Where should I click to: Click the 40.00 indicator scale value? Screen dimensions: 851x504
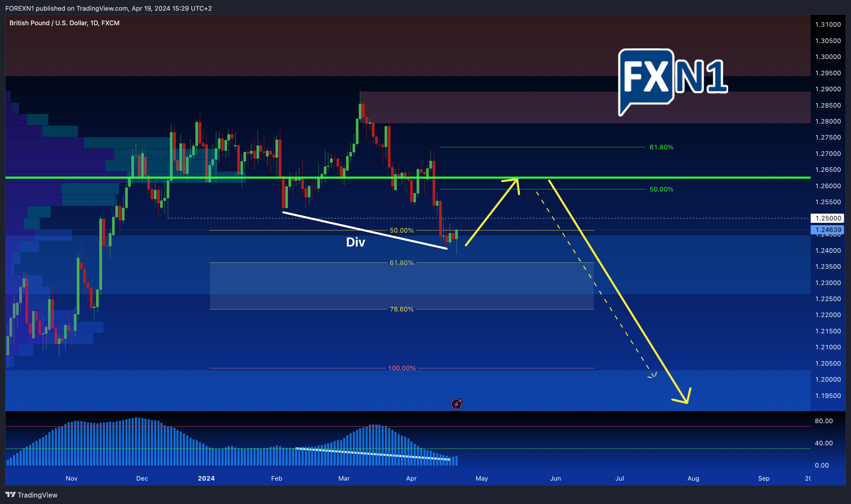click(824, 443)
